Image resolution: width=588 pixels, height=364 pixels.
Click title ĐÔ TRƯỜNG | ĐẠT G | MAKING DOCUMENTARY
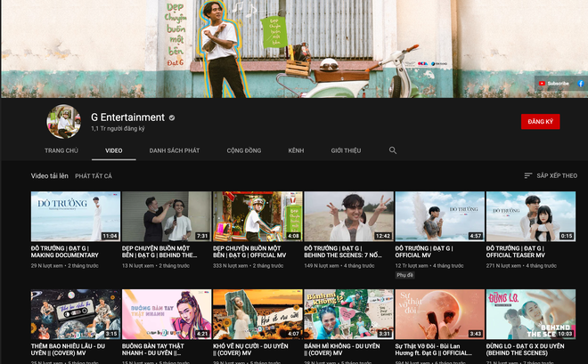tap(64, 252)
